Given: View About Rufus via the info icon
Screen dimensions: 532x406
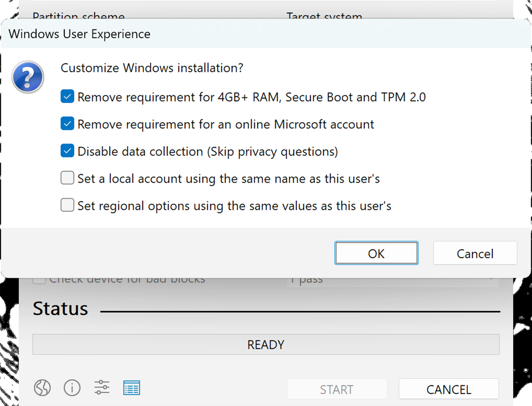Looking at the screenshot, I should 72,388.
